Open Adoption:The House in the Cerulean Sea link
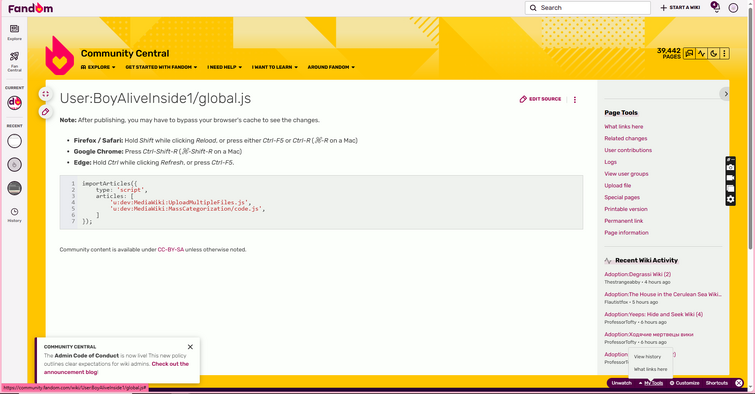Viewport: 755px width, 394px height. coord(663,294)
